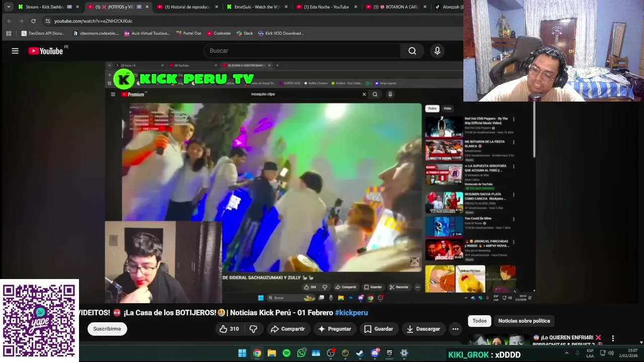Open Chrome from the taskbar
This screenshot has height=362, width=644.
tap(257, 353)
